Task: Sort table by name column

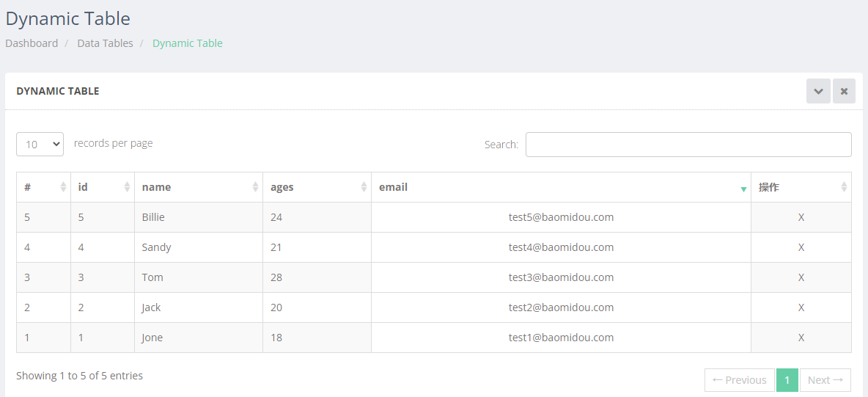Action: point(199,187)
